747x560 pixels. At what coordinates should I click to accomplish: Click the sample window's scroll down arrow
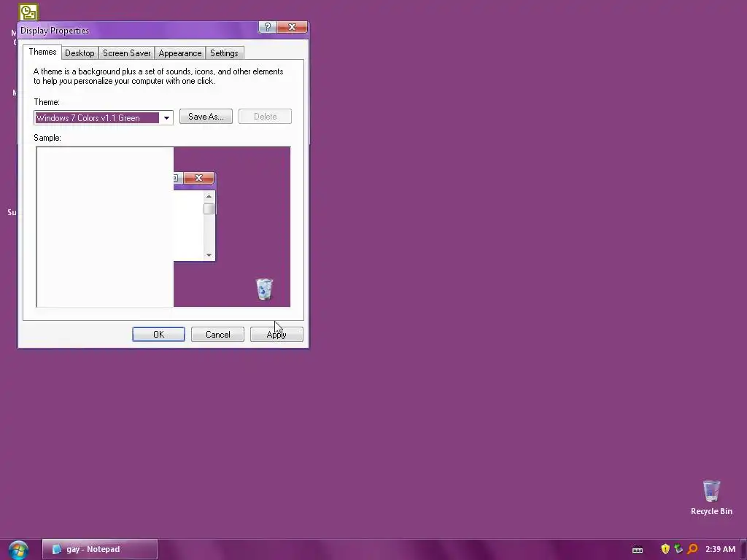coord(209,255)
